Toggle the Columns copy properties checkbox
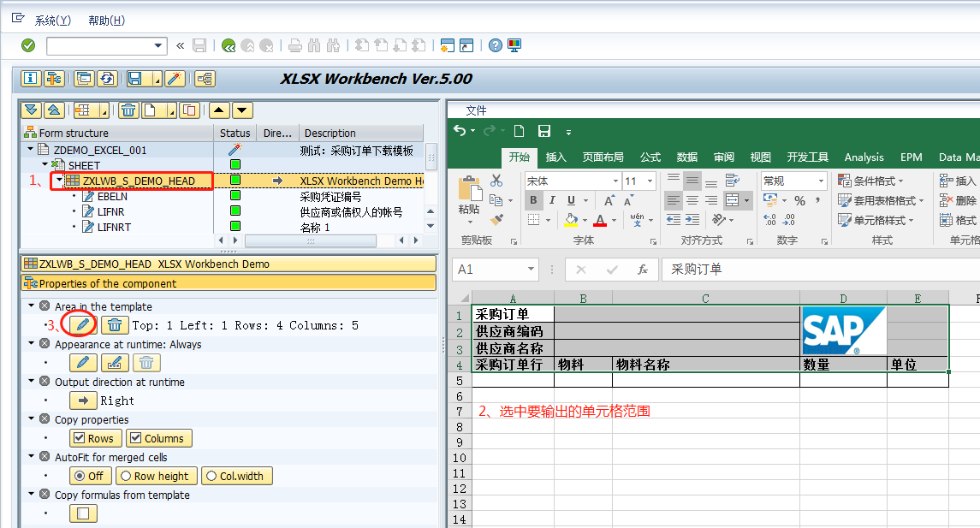Screen dimensions: 980x528 (135, 439)
